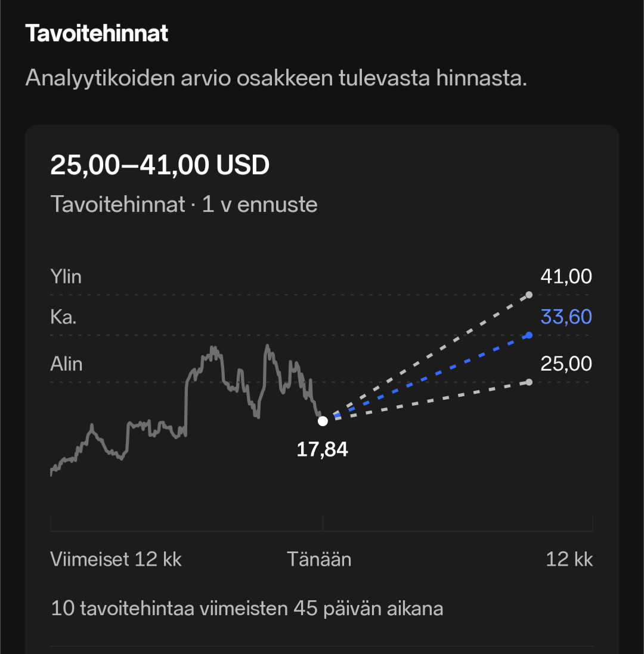The image size is (644, 654).
Task: Tap the right-hand '12 kk' axis label
Action: pyautogui.click(x=569, y=560)
